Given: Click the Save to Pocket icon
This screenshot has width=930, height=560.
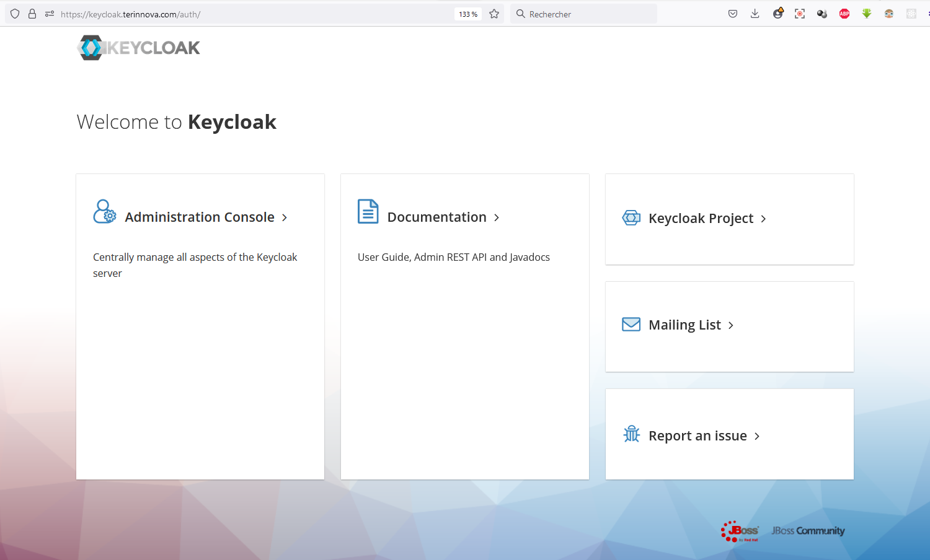Looking at the screenshot, I should tap(732, 14).
